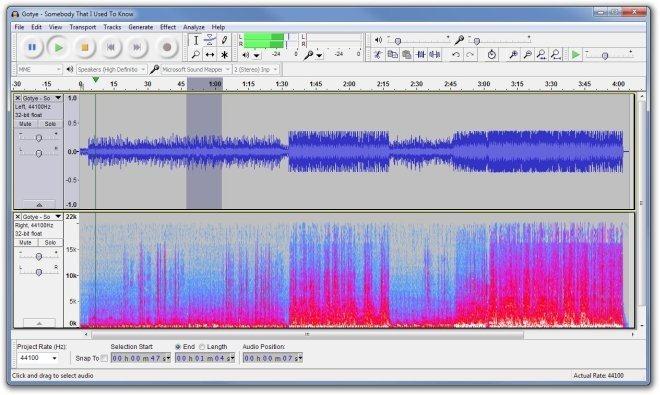Select the I-beam Selection tool
Image resolution: width=660 pixels, height=395 pixels.
pos(196,40)
